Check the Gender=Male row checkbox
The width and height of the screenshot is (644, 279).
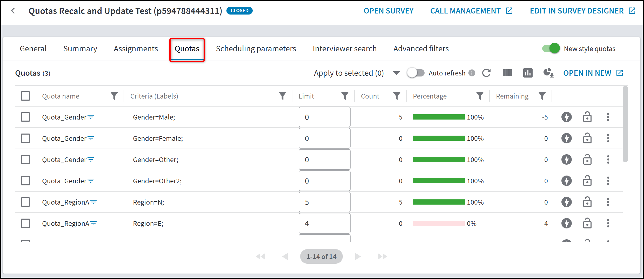click(x=25, y=117)
